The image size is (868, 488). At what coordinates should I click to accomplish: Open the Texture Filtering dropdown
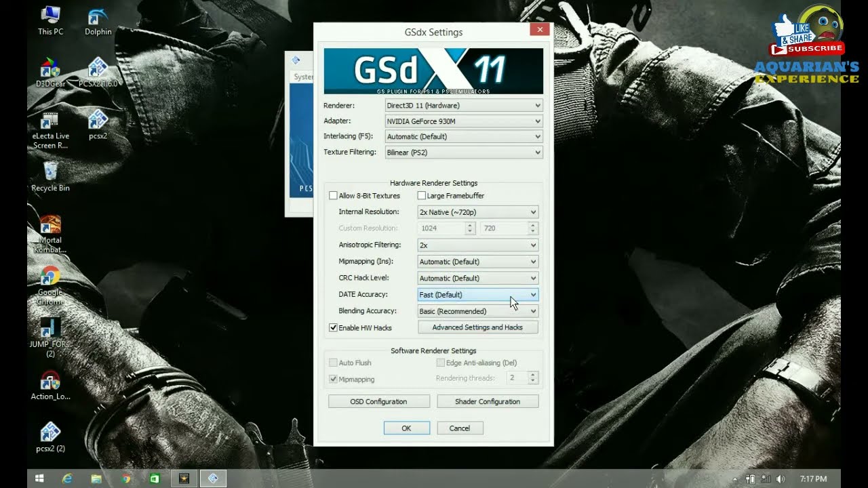point(464,152)
